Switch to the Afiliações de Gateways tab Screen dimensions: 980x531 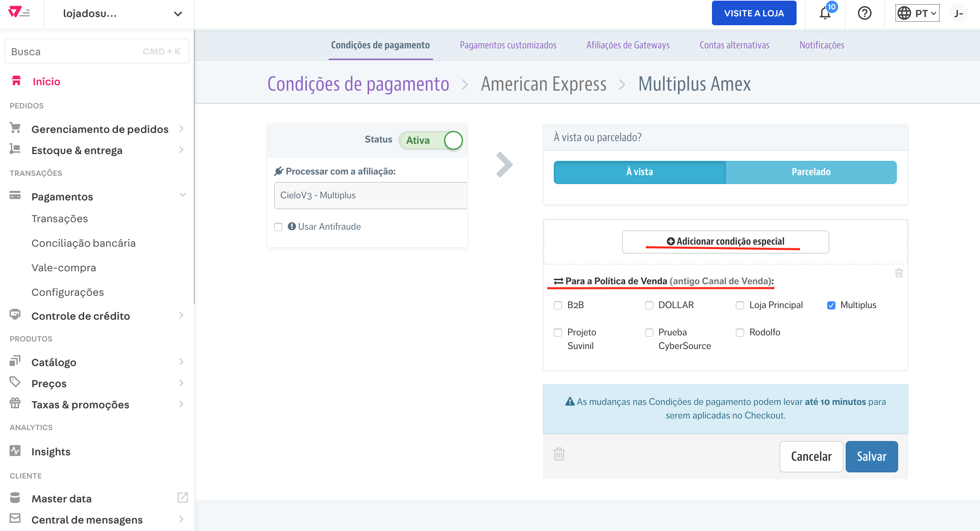tap(627, 44)
